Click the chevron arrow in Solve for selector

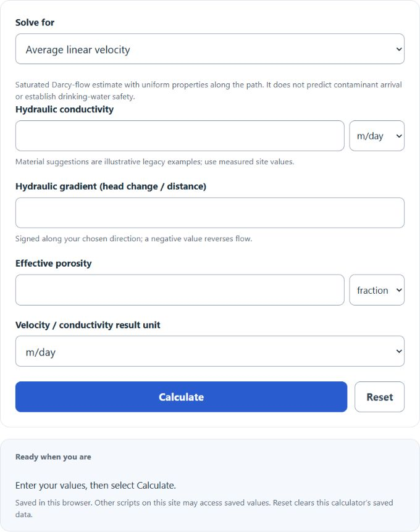[399, 49]
